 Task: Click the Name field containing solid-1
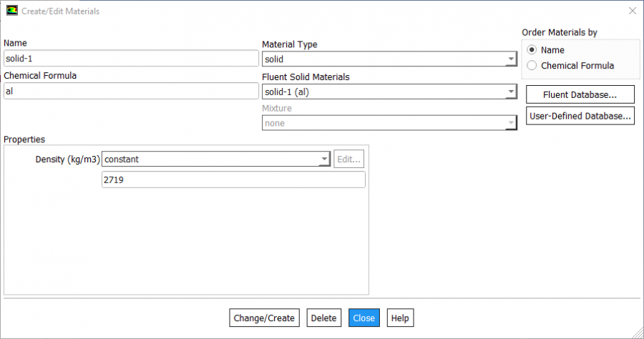(x=131, y=59)
